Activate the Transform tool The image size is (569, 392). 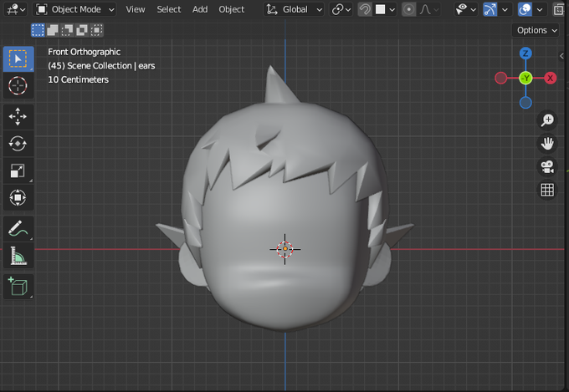click(18, 197)
